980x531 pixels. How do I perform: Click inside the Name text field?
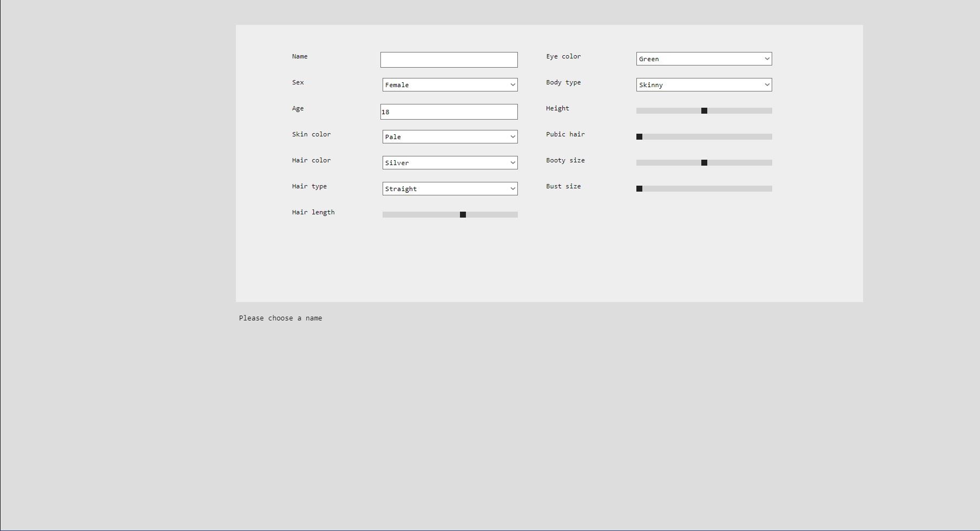tap(449, 60)
